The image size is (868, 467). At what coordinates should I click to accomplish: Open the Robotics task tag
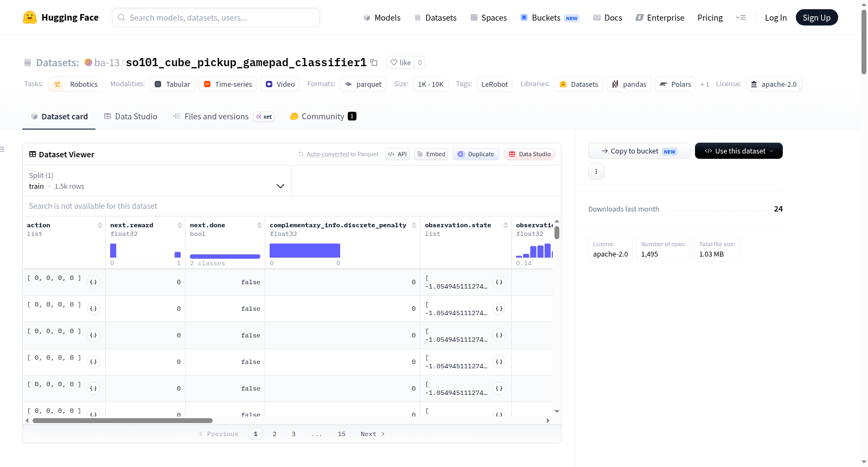tap(75, 84)
